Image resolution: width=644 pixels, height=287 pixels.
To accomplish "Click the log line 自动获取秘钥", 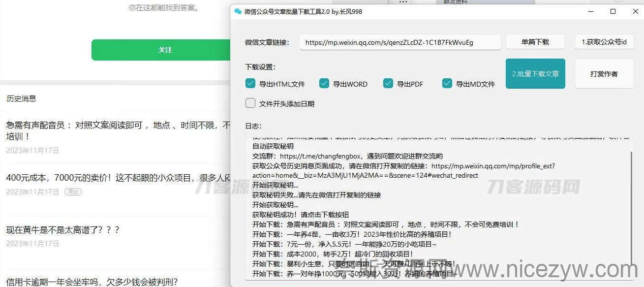I will (x=273, y=146).
